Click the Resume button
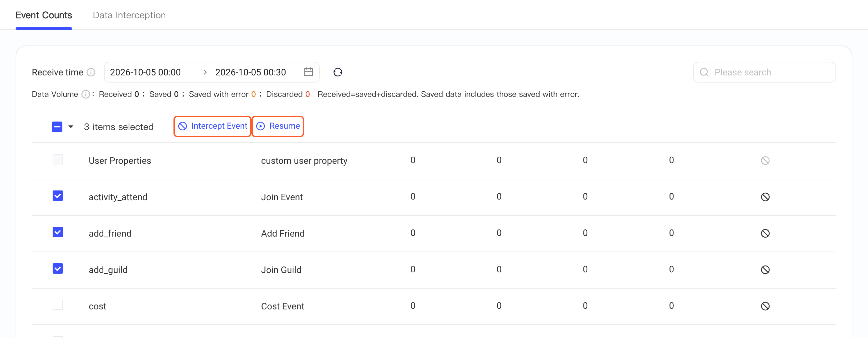 278,126
